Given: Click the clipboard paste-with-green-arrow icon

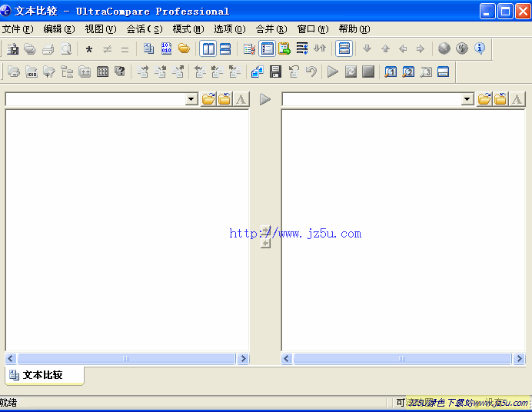Looking at the screenshot, I should point(284,49).
